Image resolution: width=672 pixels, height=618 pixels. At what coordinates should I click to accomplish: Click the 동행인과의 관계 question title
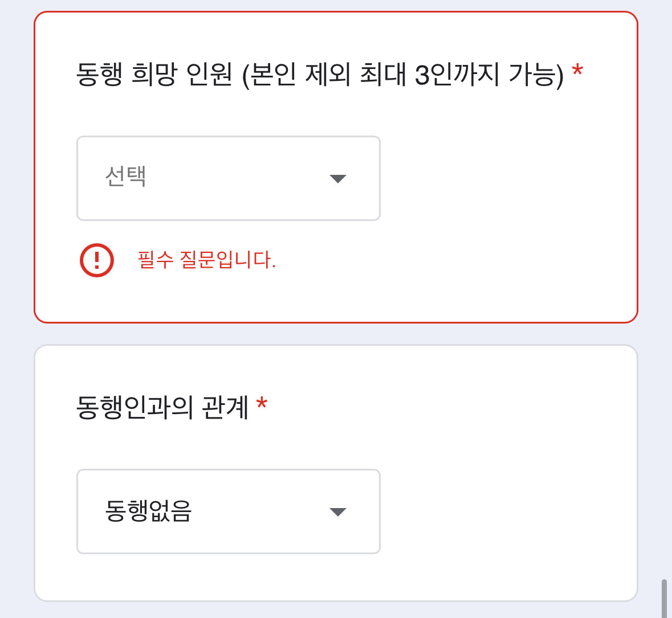click(162, 407)
